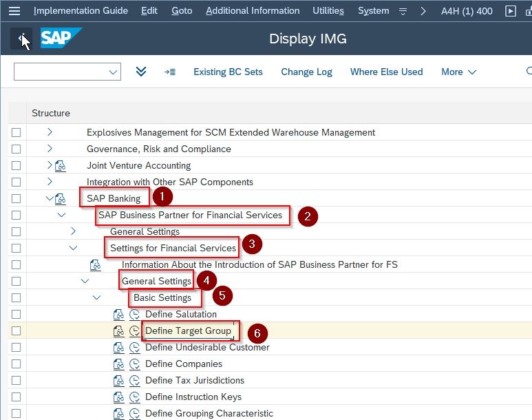The width and height of the screenshot is (532, 420).
Task: Collapse the Basic Settings node
Action: tap(97, 297)
